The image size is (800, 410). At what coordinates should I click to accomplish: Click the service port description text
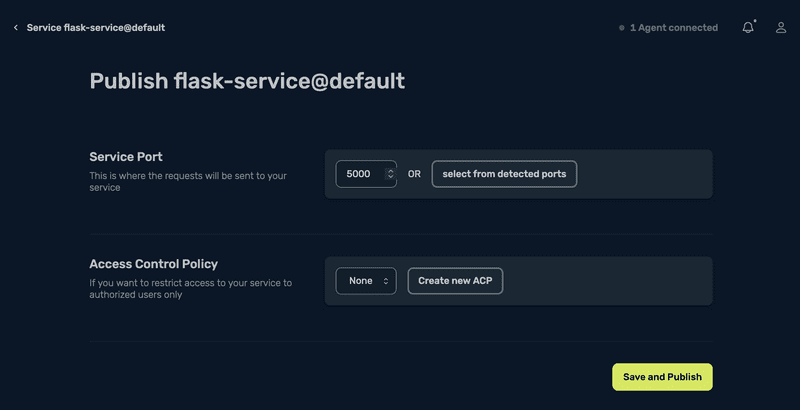point(188,181)
